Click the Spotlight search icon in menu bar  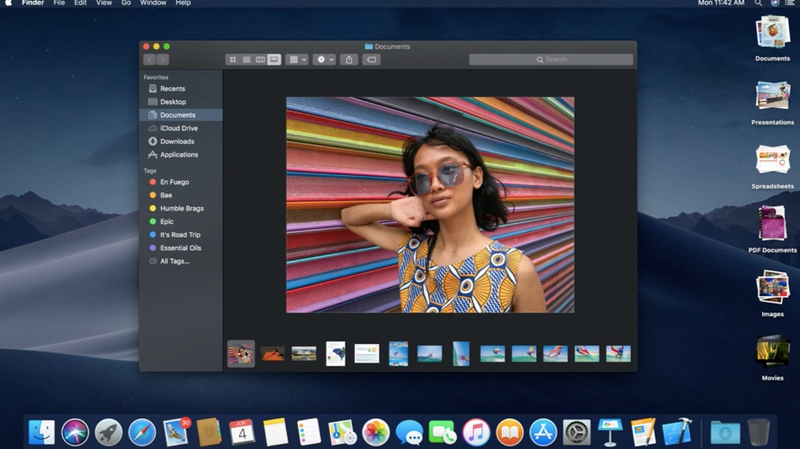pos(759,3)
